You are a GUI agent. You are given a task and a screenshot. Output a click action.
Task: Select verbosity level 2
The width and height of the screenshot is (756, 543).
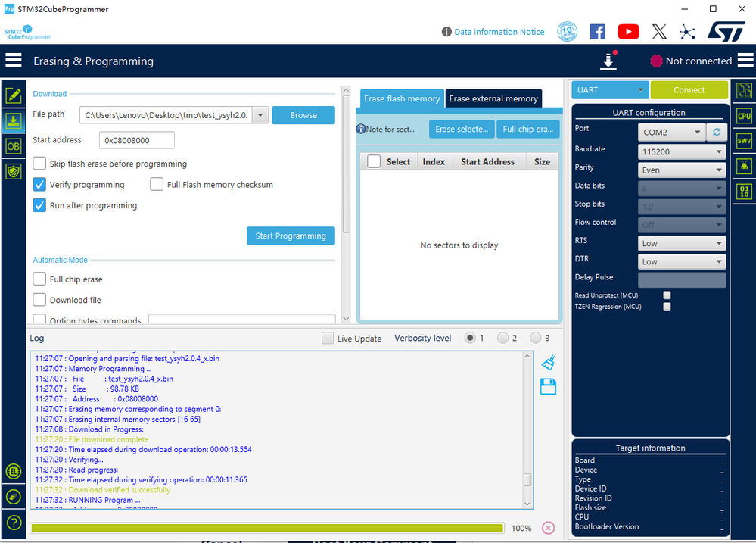[x=503, y=338]
